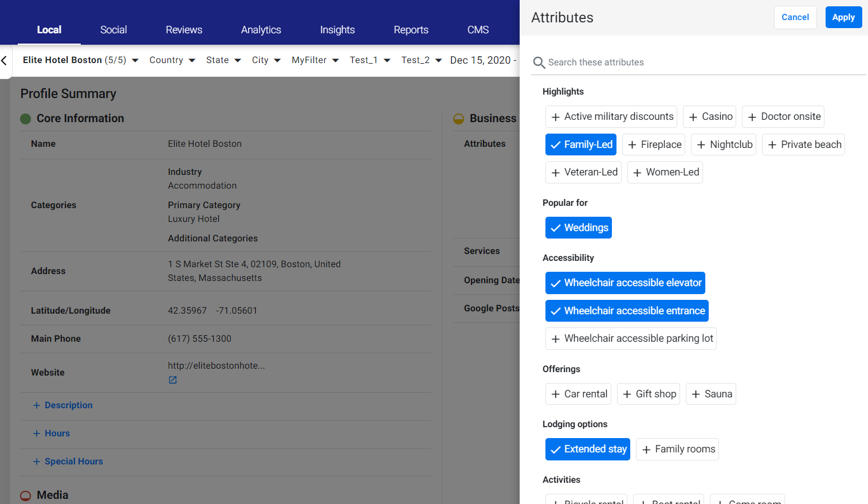Switch to the Reviews tab
The height and width of the screenshot is (504, 868).
tap(184, 30)
